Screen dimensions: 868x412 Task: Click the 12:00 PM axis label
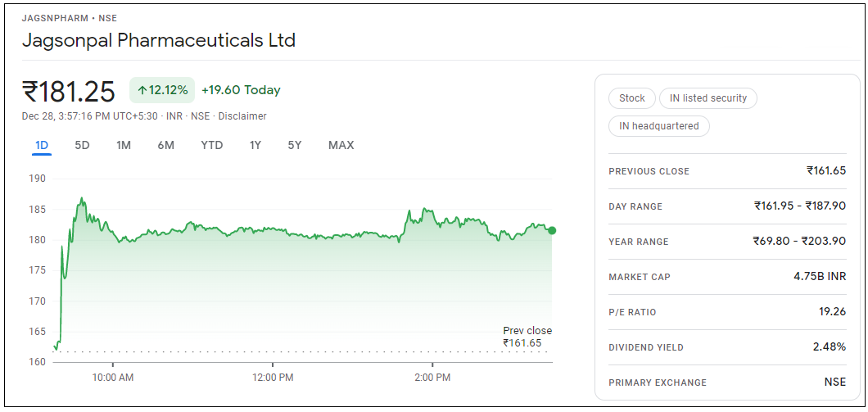point(273,378)
